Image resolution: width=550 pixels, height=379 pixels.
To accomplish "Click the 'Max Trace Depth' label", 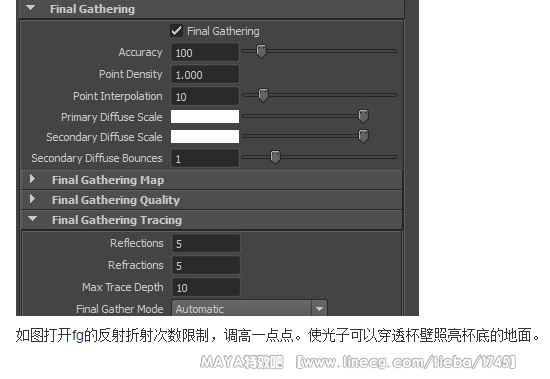I will [123, 287].
